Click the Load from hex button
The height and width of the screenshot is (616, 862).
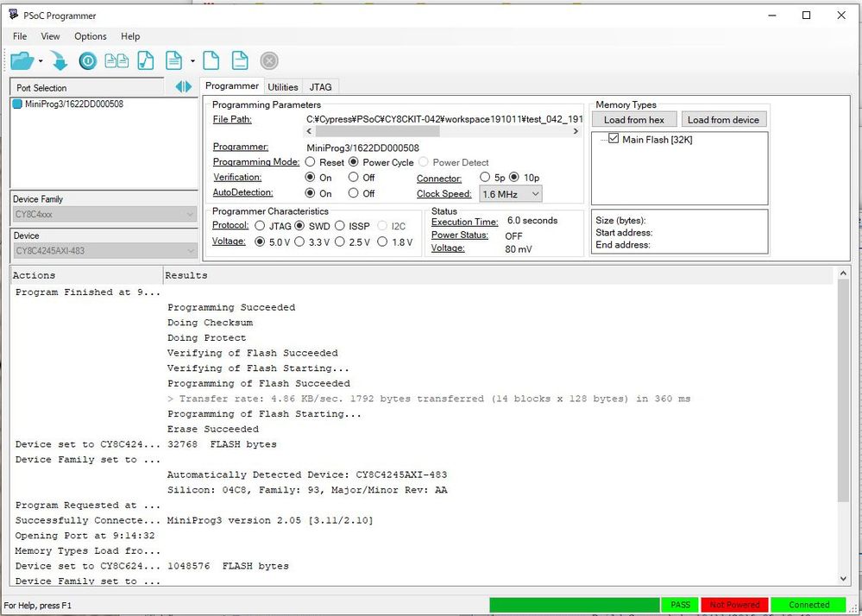[634, 119]
